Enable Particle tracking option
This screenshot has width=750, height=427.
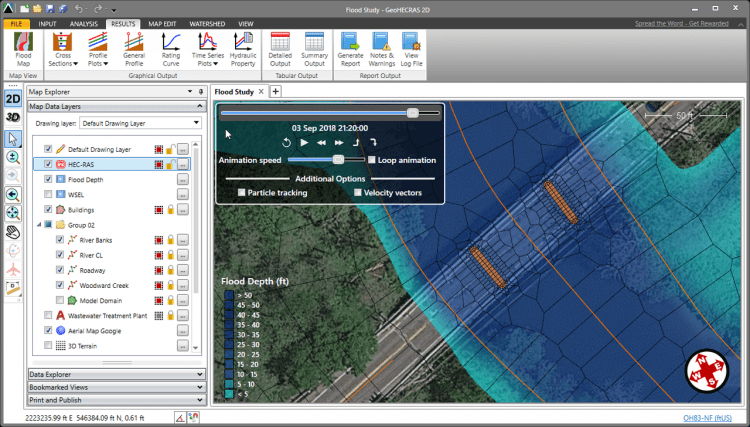point(242,192)
